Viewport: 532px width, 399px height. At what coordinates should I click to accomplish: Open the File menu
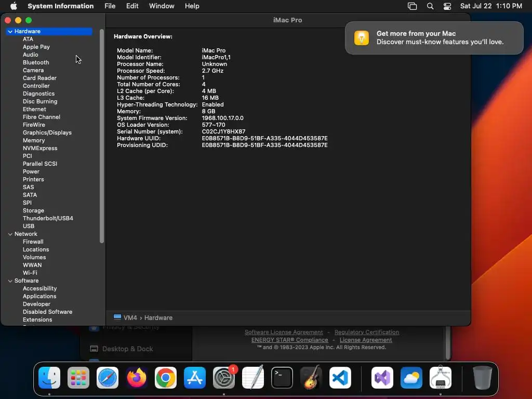(x=110, y=6)
